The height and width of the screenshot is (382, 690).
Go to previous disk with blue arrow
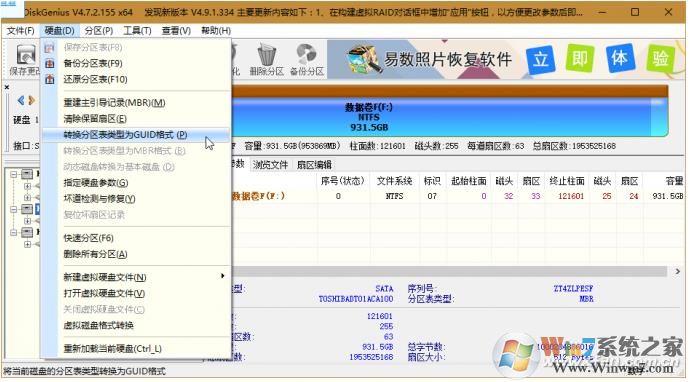click(x=21, y=100)
